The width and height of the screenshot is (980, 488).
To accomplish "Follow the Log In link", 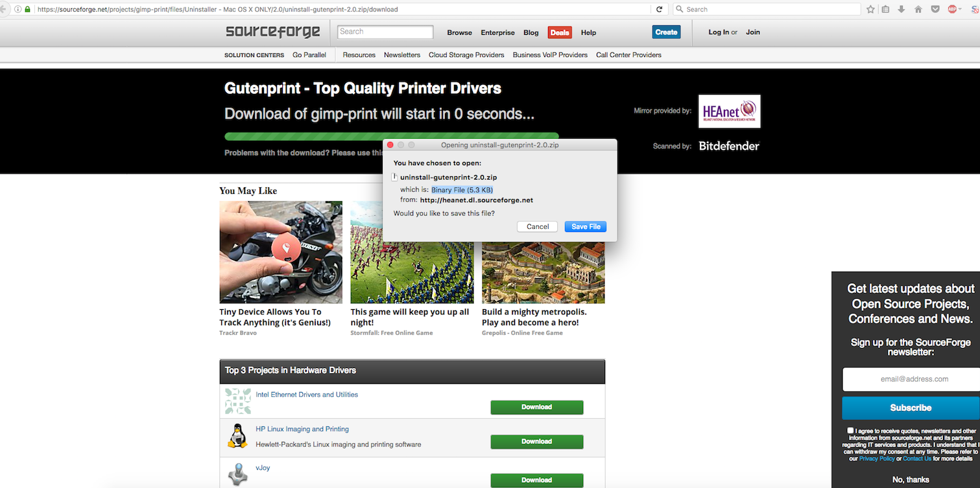I will pyautogui.click(x=719, y=32).
